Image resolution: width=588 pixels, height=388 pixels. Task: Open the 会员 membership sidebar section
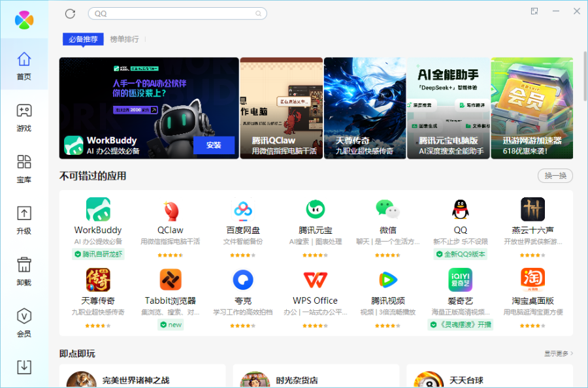(24, 323)
